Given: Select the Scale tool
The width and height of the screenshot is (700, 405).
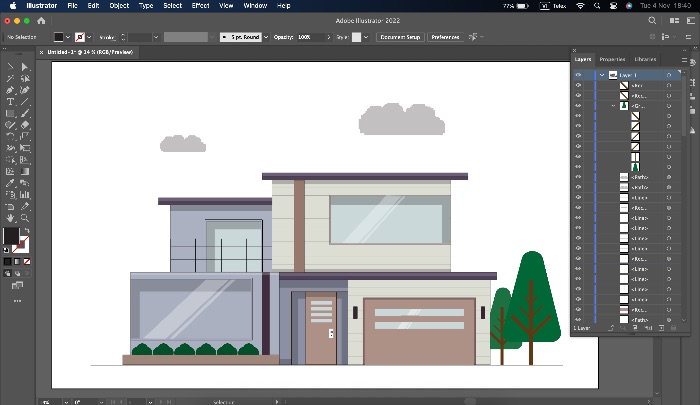Looking at the screenshot, I should (25, 137).
